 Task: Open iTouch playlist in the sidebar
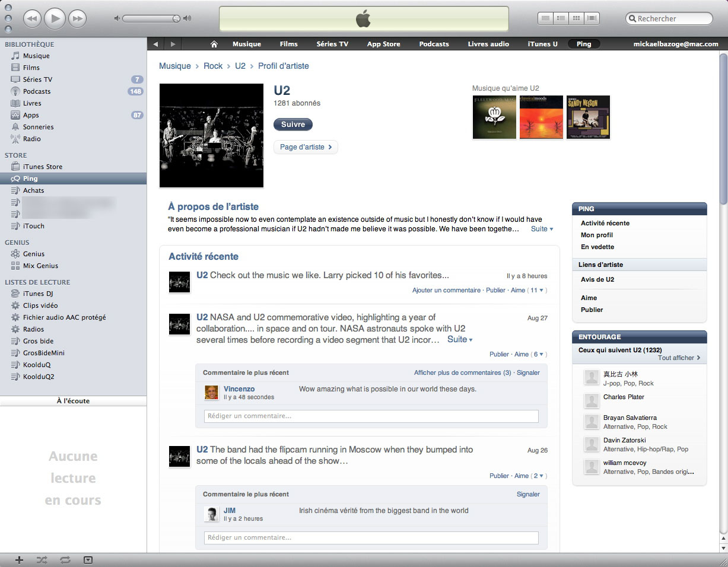pos(34,226)
